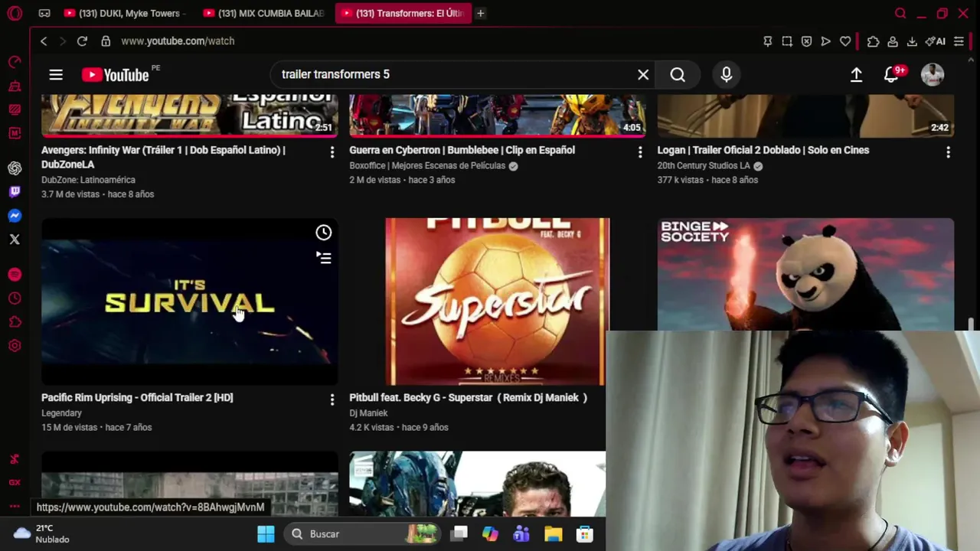Open the GX Corner icon at sidebar bottom
This screenshot has height=551, width=980.
15,482
